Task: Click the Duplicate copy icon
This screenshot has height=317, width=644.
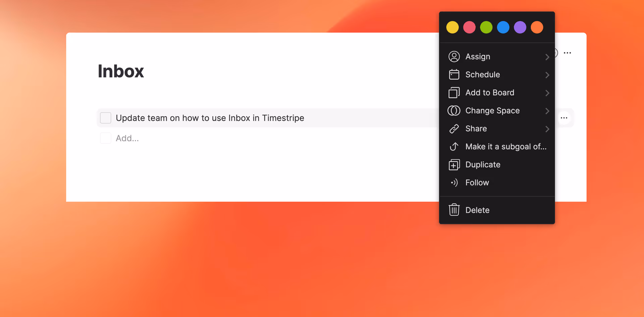Action: pyautogui.click(x=454, y=165)
